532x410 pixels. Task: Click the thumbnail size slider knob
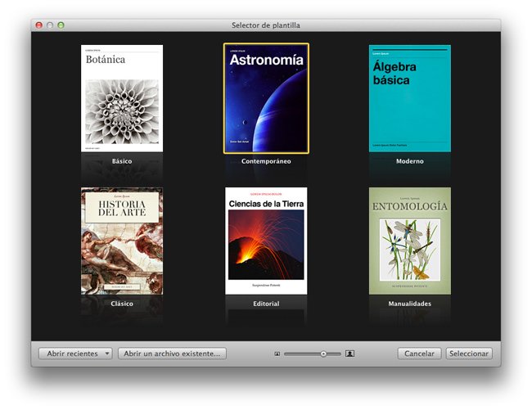tap(324, 354)
